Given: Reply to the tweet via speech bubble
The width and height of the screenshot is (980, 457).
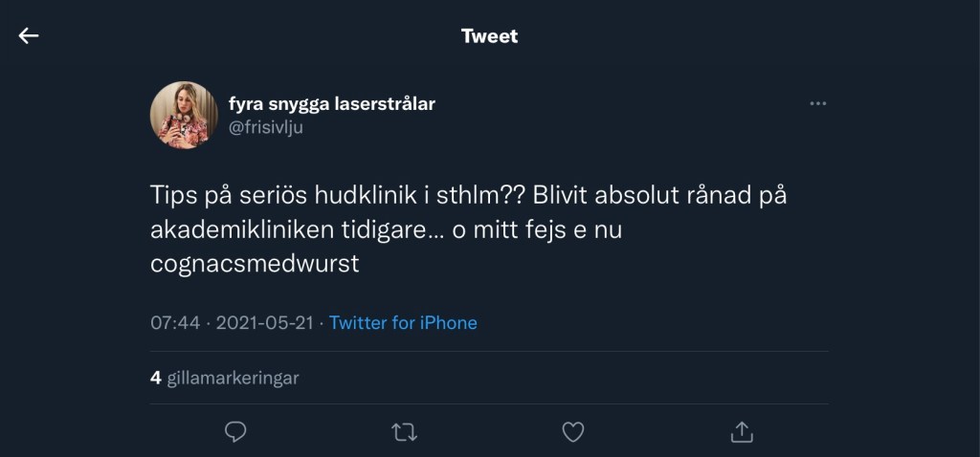Looking at the screenshot, I should (x=235, y=432).
